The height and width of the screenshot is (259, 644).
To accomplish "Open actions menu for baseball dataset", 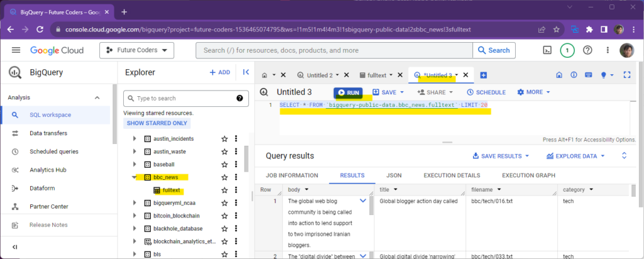I will point(236,164).
